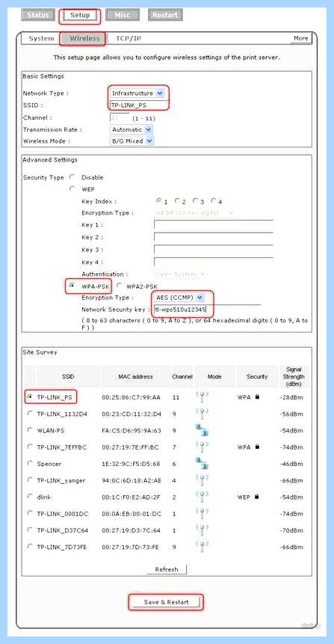The width and height of the screenshot is (334, 644).
Task: Click the Key 4 input field
Action: [214, 262]
